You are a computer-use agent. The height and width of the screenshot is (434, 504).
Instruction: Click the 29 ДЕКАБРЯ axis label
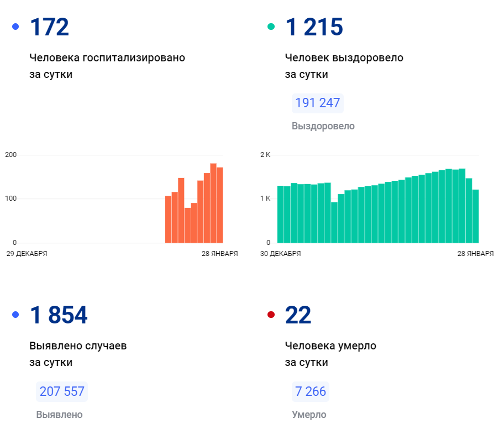27,254
